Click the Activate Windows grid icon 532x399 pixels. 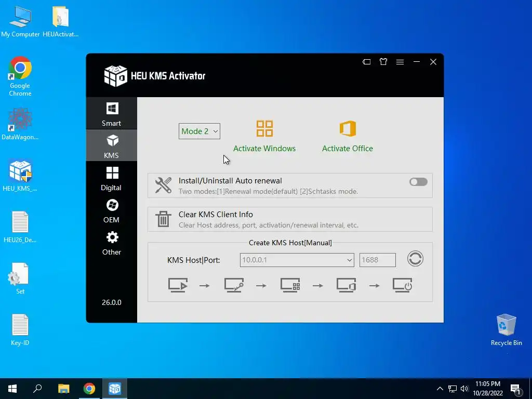tap(264, 129)
